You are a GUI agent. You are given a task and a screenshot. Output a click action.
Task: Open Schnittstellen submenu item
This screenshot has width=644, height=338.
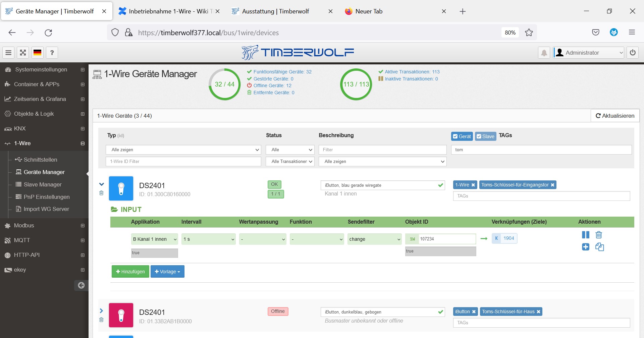(40, 160)
